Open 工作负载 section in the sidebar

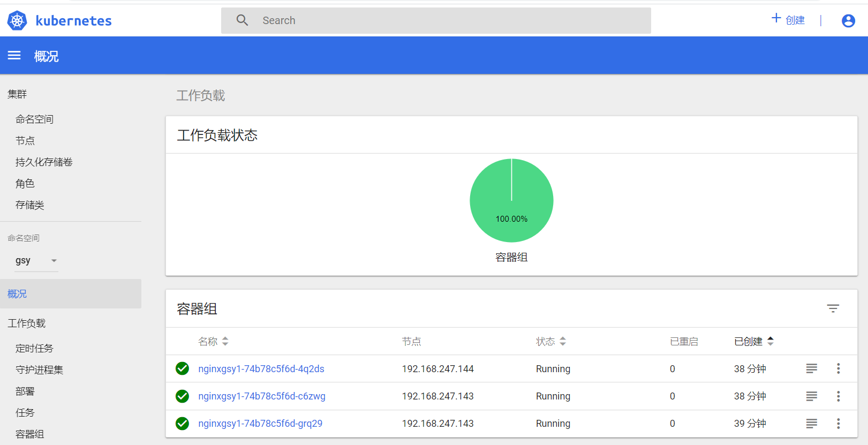click(27, 323)
